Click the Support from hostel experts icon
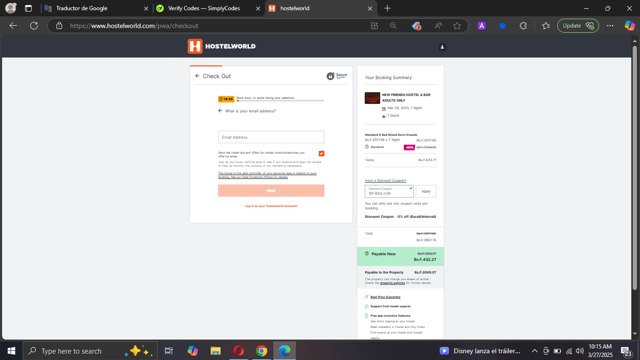 click(367, 306)
